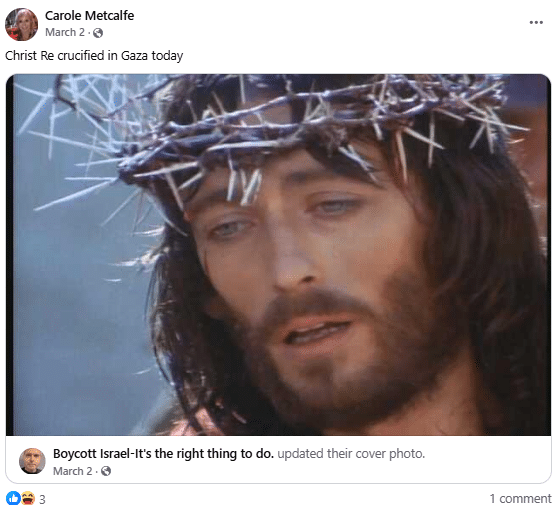Image resolution: width=556 pixels, height=505 pixels.
Task: Open the March 2 timestamp under Carole Metcalfe
Action: point(65,32)
